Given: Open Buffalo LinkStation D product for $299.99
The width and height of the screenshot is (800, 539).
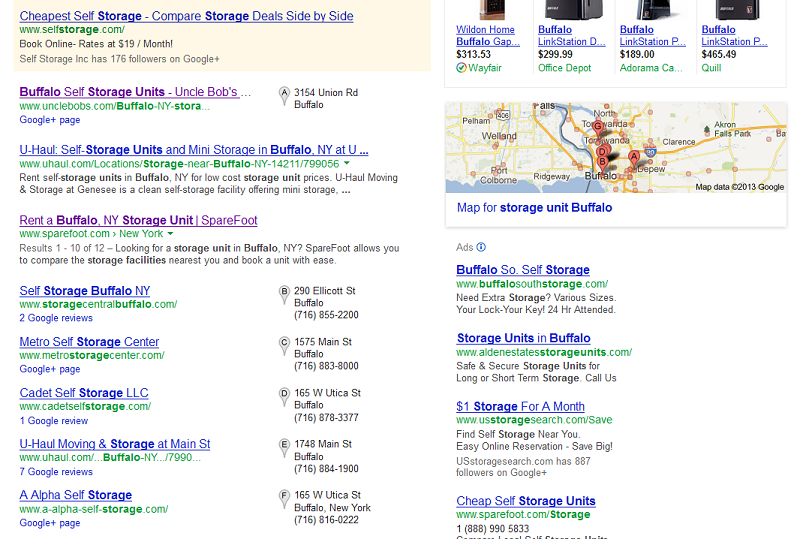Looking at the screenshot, I should pos(571,36).
